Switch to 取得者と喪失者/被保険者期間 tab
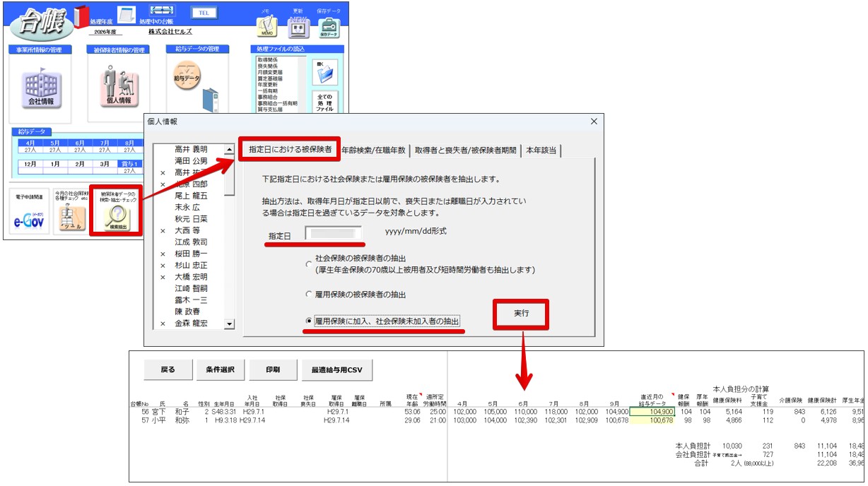 (x=465, y=150)
